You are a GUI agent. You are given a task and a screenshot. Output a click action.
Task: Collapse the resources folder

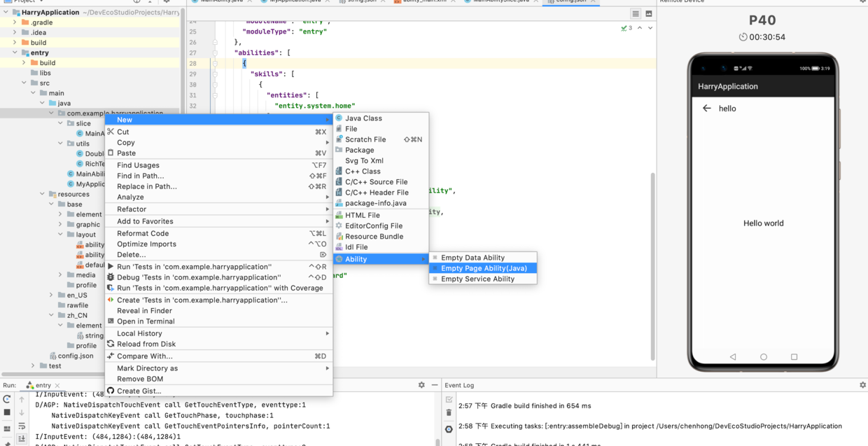(42, 194)
